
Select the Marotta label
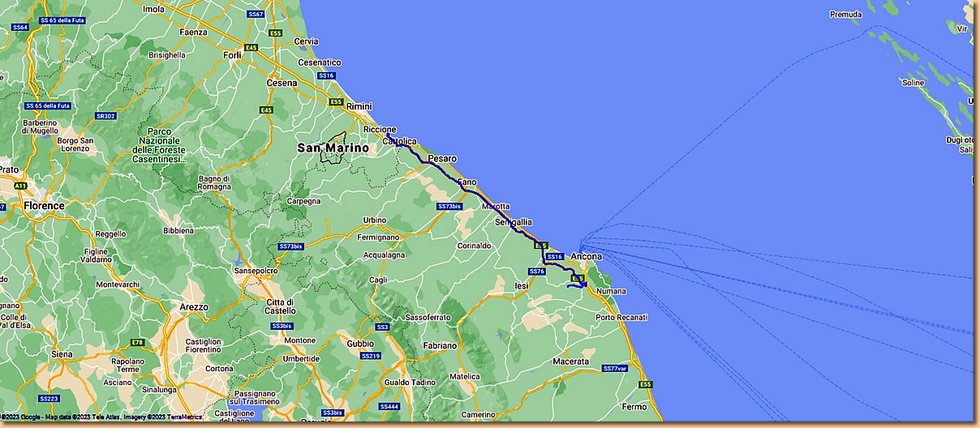point(496,206)
